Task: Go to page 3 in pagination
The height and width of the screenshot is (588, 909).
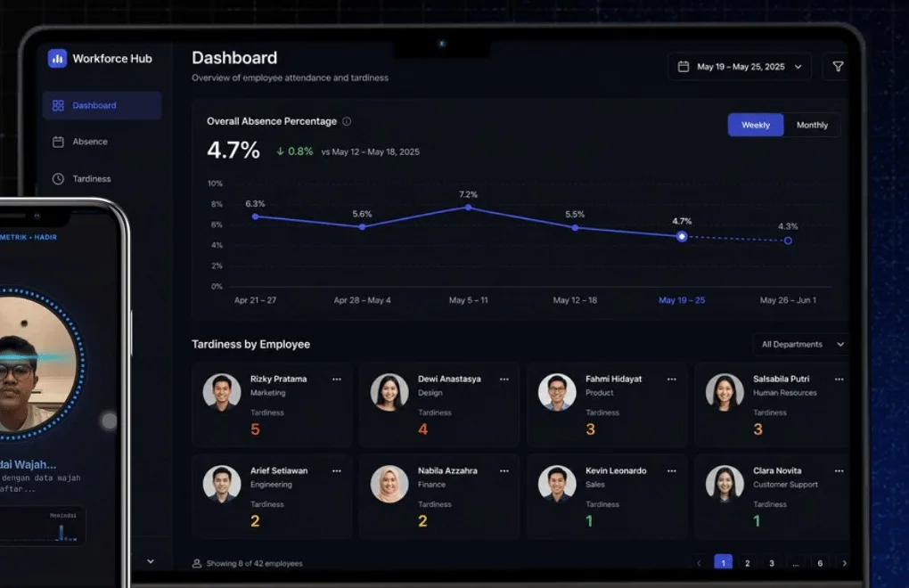Action: click(x=772, y=563)
